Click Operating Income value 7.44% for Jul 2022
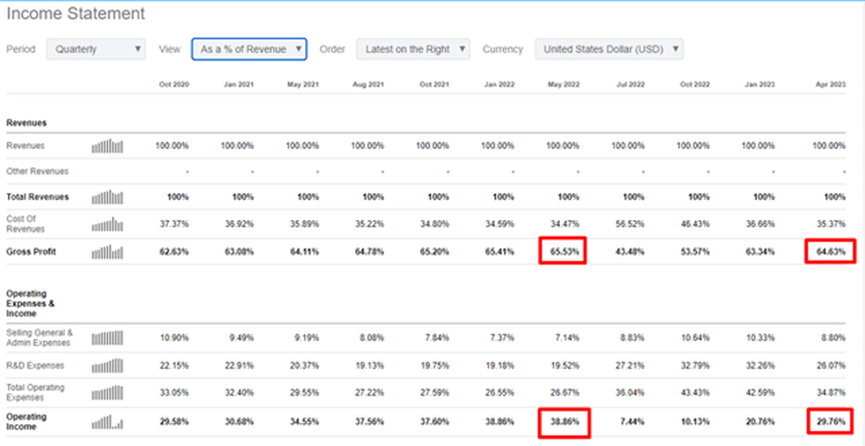This screenshot has height=446, width=865. [632, 422]
